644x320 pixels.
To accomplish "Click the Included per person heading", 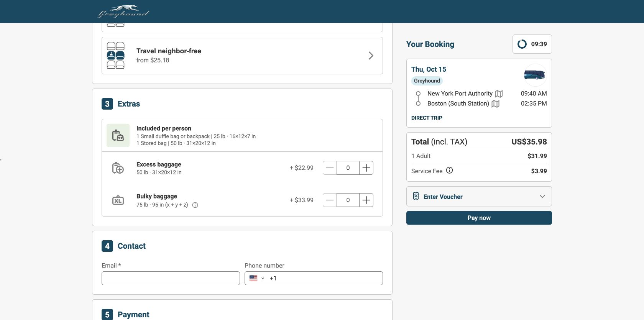I will (164, 128).
